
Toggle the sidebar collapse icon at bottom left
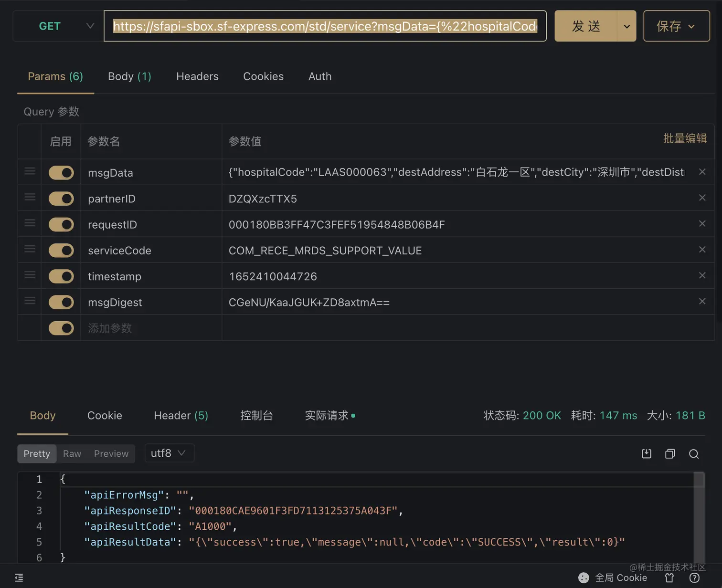pos(19,578)
